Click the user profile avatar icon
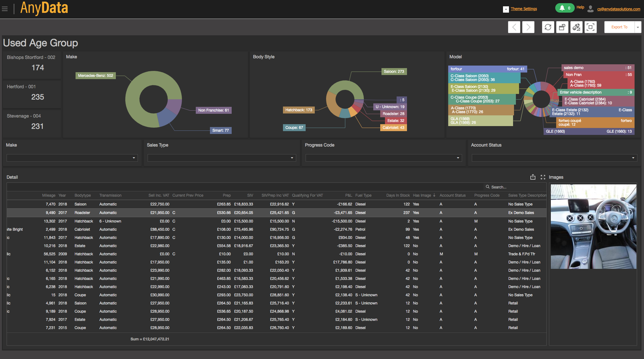The image size is (644, 359). (x=590, y=9)
